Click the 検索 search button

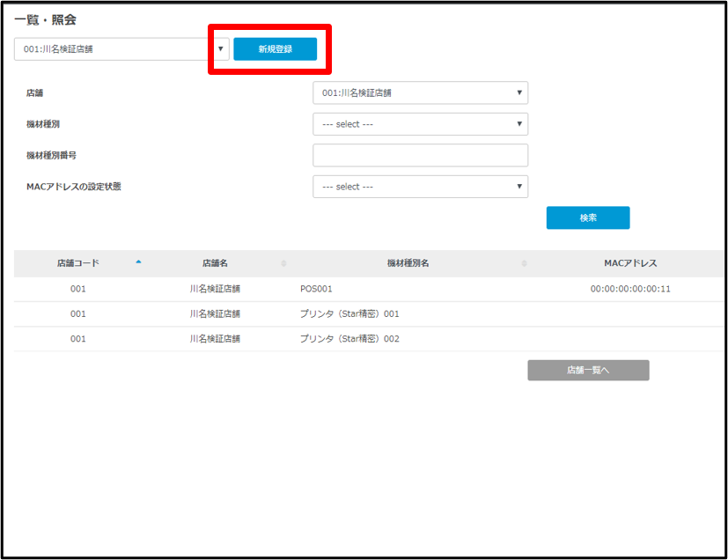[588, 217]
